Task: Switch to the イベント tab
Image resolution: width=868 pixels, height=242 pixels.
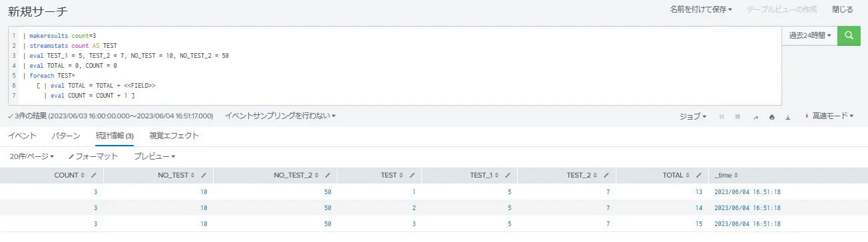Action: tap(22, 136)
